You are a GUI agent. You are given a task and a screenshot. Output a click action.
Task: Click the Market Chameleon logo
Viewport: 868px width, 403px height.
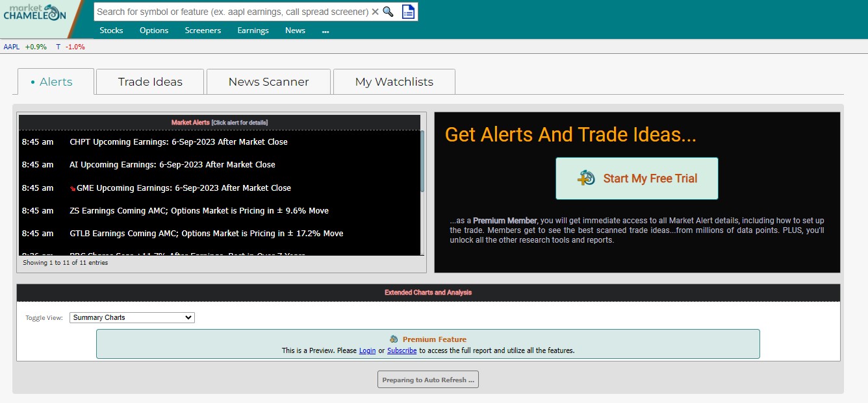tap(34, 12)
